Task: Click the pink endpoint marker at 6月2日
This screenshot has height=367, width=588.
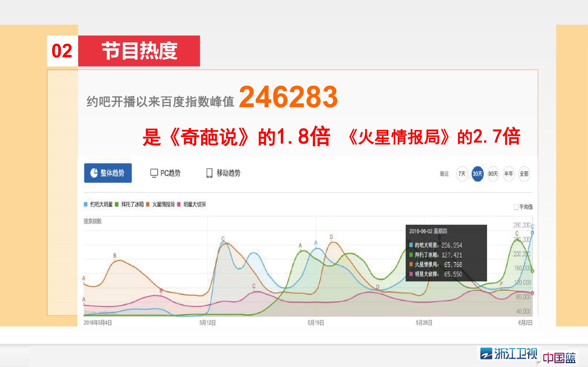Action: pyautogui.click(x=532, y=293)
